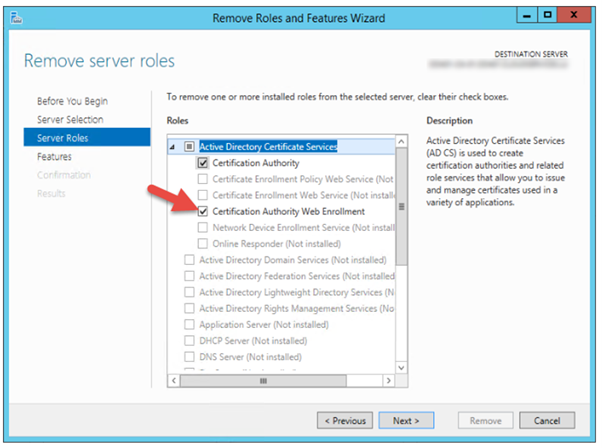Toggle Active Directory Certificate Services checkbox
Viewport: 602px width, 448px height.
click(189, 147)
